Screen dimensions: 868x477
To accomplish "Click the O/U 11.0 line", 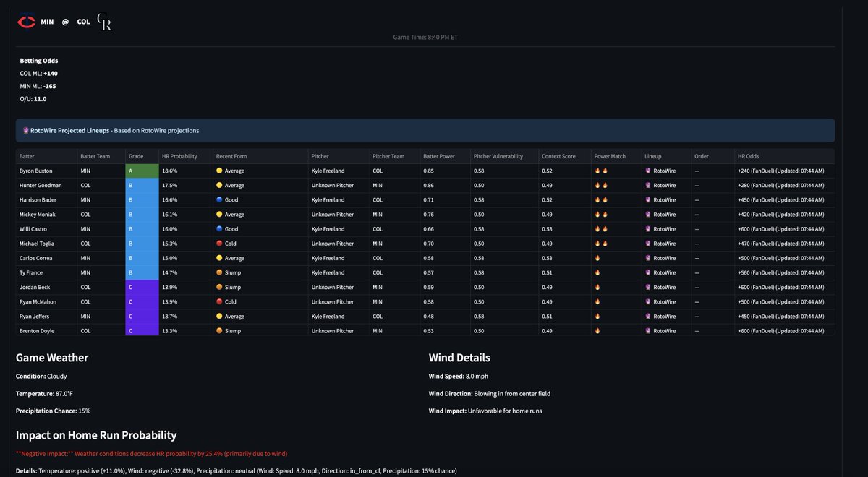I will click(33, 99).
